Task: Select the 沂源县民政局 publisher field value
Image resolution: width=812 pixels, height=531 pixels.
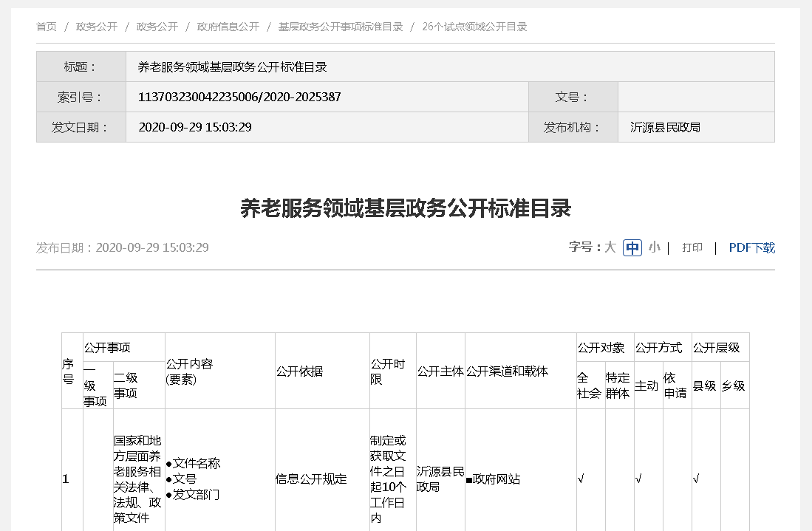Action: pos(665,127)
